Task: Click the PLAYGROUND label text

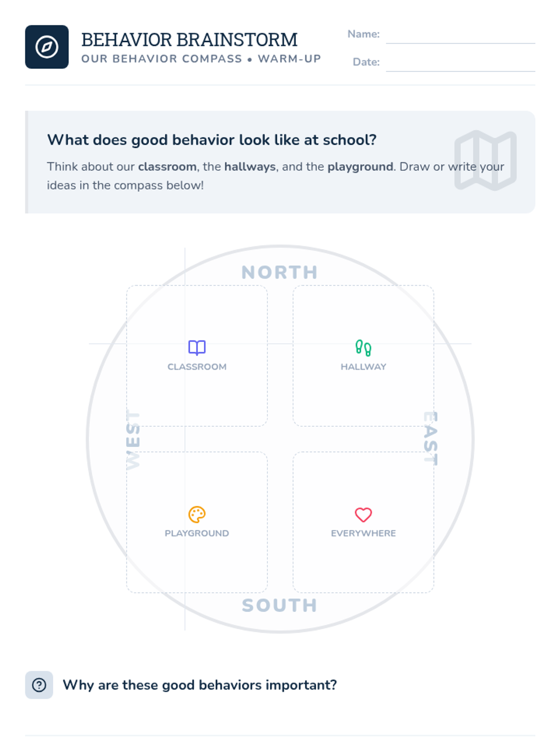Action: [197, 533]
